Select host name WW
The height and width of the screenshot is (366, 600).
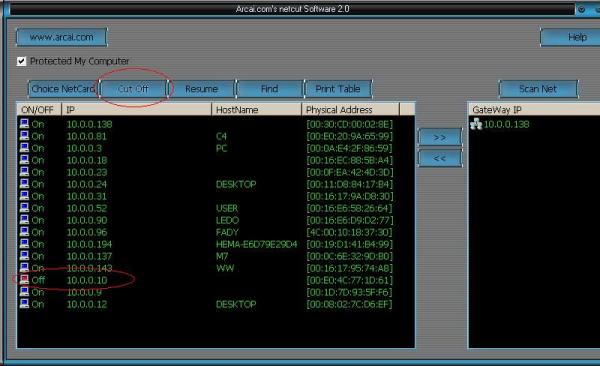coord(225,268)
